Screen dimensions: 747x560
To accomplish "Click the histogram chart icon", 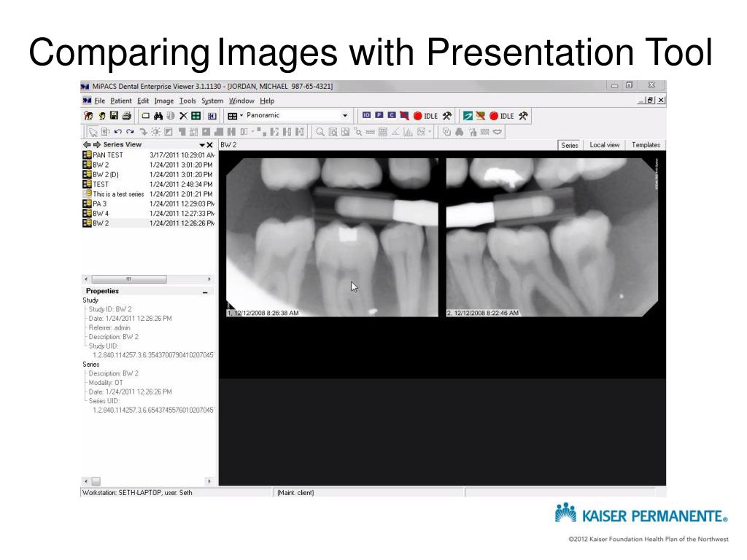I will coord(408,132).
